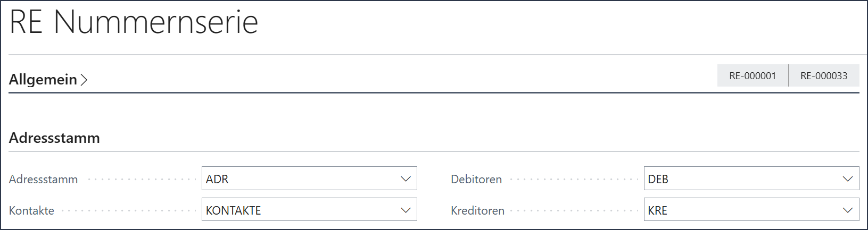This screenshot has height=230, width=868.
Task: Open the Adressstamm field dropdown arrow
Action: [406, 179]
